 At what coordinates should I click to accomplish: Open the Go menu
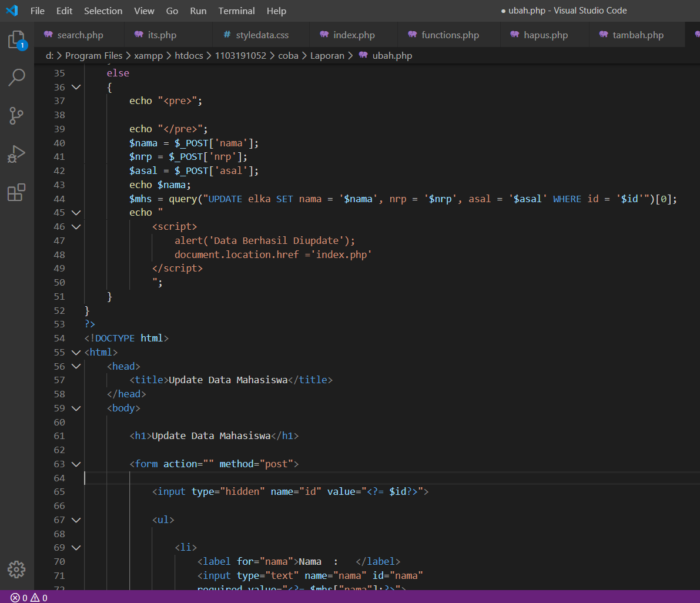tap(172, 11)
